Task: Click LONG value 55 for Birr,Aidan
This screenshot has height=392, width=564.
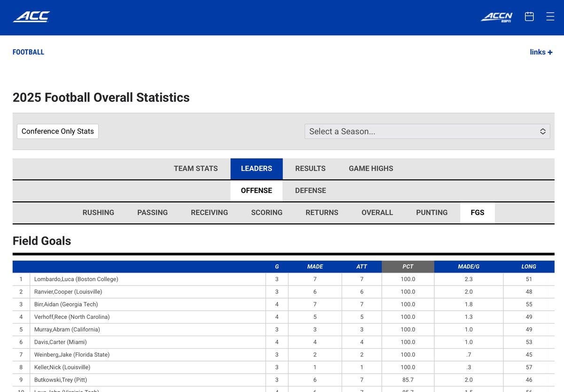Action: 529,305
